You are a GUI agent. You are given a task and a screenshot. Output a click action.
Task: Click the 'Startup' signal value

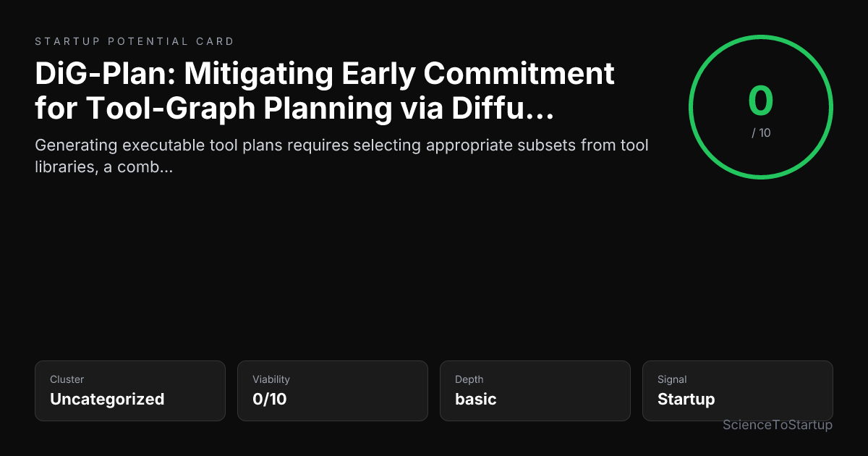pyautogui.click(x=686, y=399)
